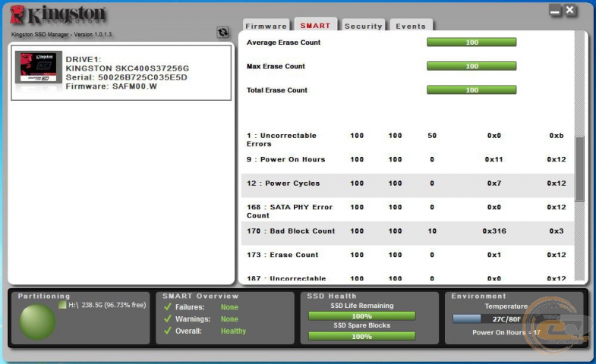Click the Serial: 50026B725C035E5D text
The width and height of the screenshot is (596, 364).
click(127, 77)
